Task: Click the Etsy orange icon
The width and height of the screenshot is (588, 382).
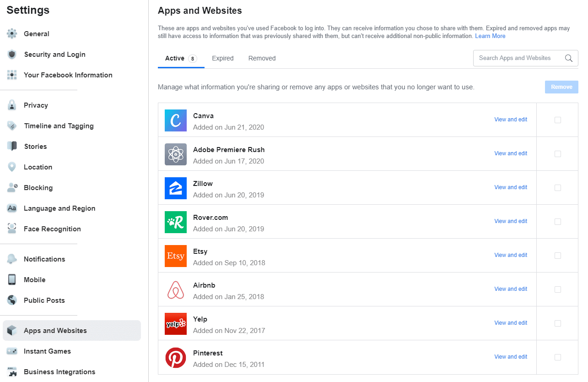Action: [x=176, y=256]
